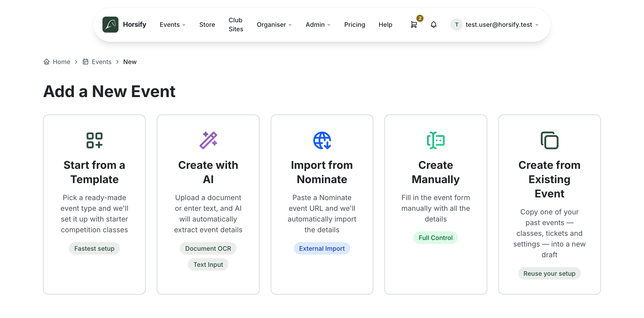Click the Home breadcrumb house icon
Screen dimensions: 644x318
[47, 62]
